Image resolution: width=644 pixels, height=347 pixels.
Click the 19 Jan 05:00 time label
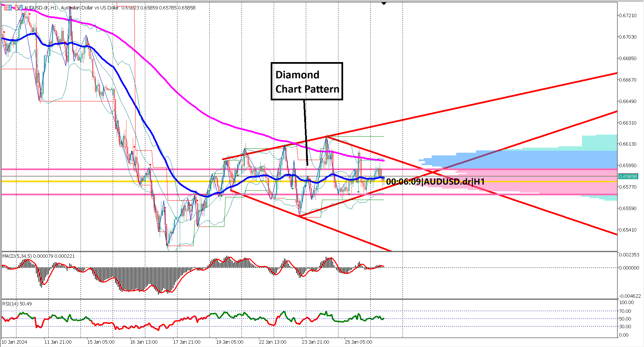[x=230, y=342]
